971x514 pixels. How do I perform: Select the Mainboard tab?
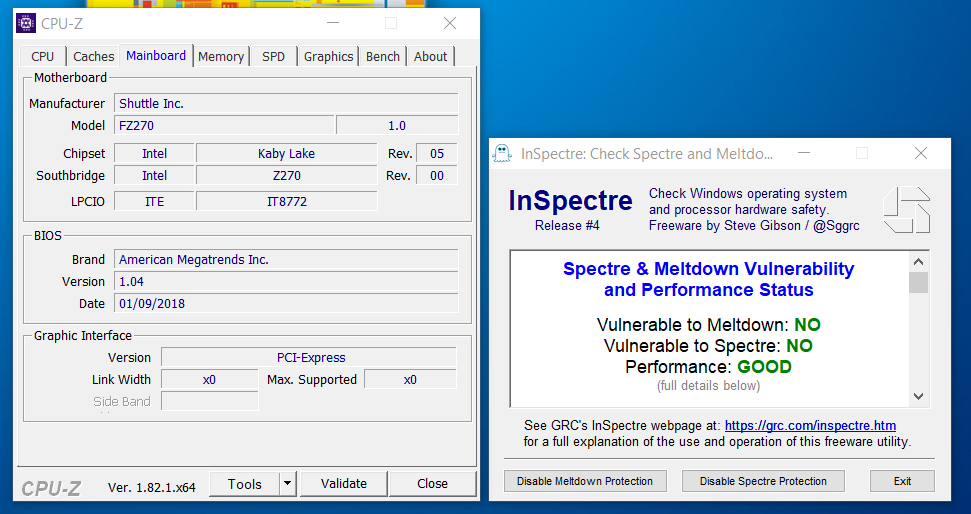tap(156, 55)
